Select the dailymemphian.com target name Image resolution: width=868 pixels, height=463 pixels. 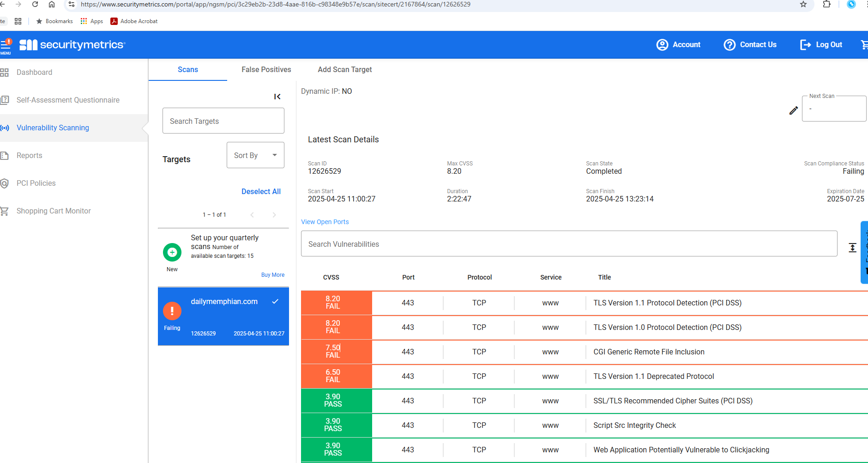tap(224, 302)
